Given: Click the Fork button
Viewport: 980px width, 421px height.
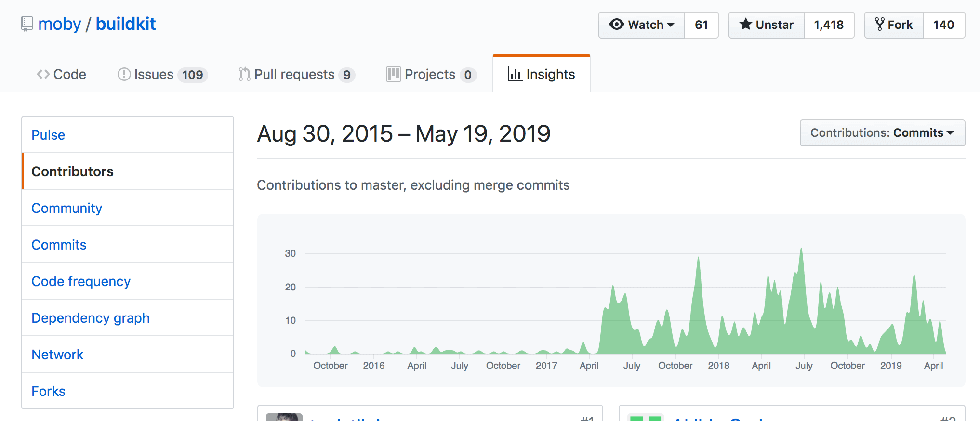Looking at the screenshot, I should coord(894,25).
